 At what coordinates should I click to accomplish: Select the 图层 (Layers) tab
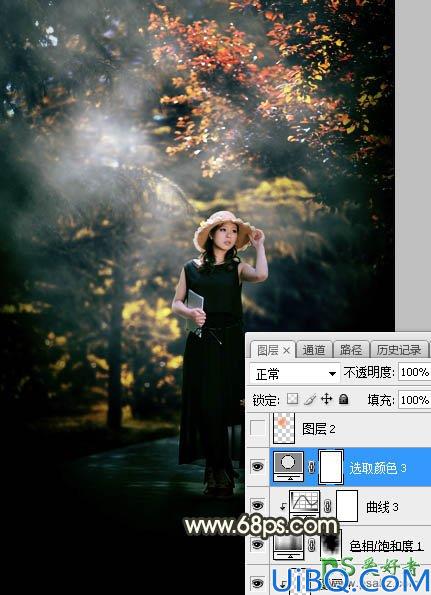click(x=267, y=350)
